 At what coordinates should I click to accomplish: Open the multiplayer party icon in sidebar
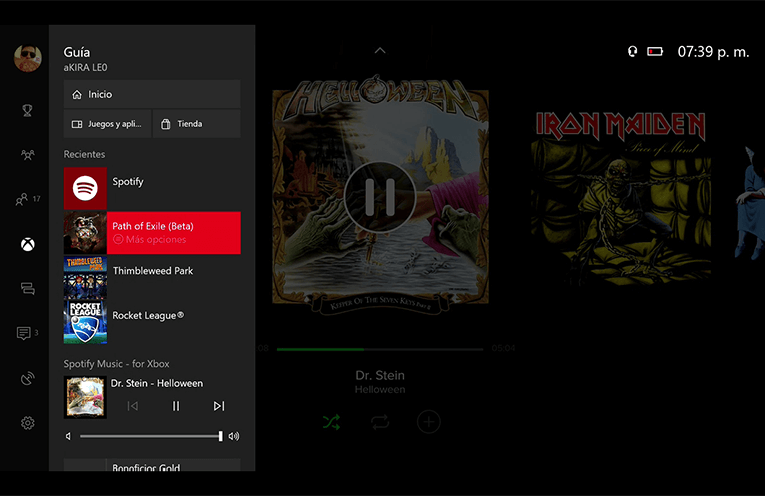[x=27, y=155]
